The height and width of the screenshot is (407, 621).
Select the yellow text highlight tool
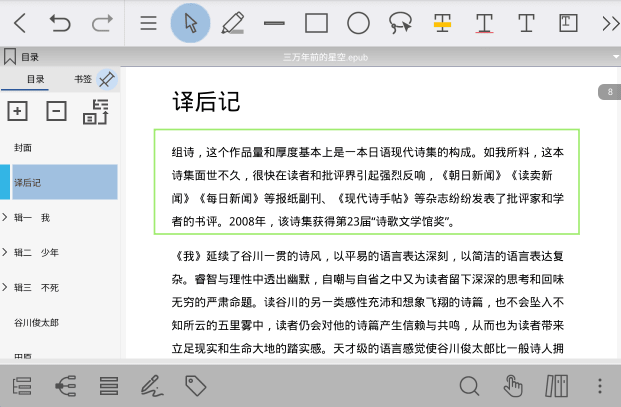(x=442, y=23)
